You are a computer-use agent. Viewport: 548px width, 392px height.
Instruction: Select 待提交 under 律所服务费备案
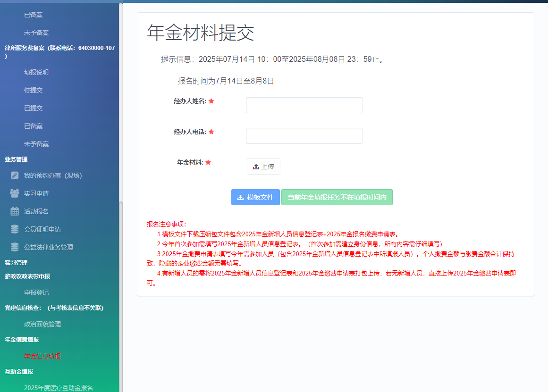coord(34,90)
